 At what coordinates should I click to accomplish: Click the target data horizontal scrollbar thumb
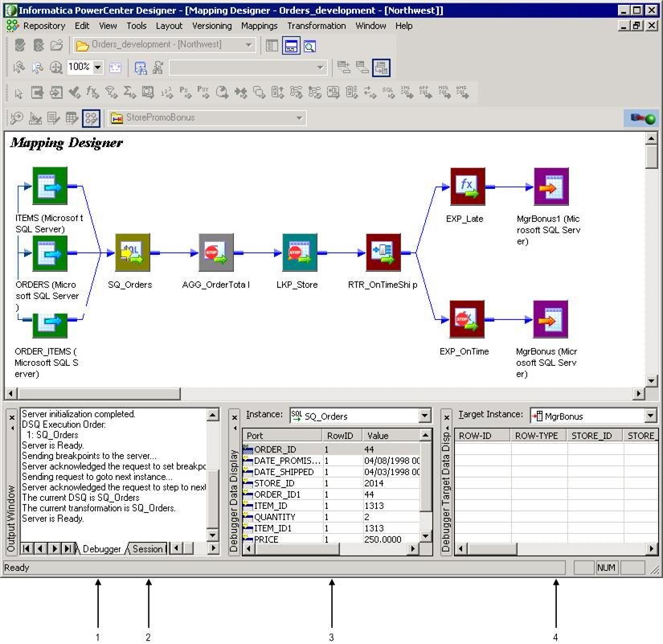tap(492, 549)
